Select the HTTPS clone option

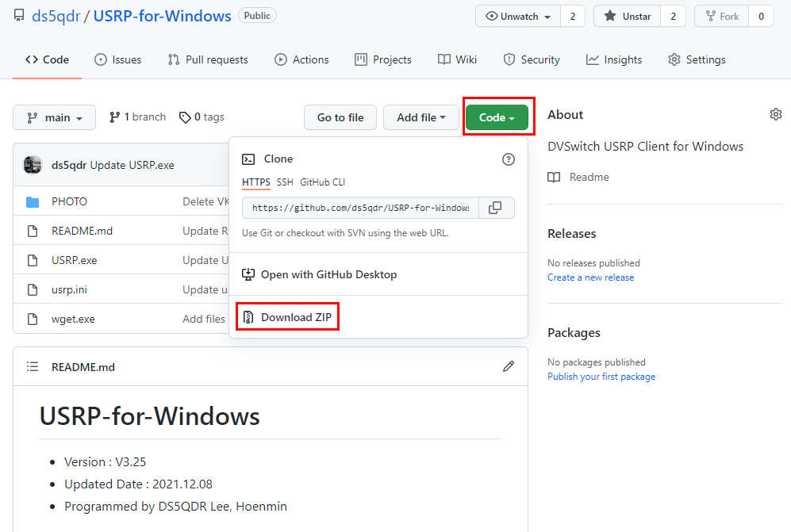[255, 182]
